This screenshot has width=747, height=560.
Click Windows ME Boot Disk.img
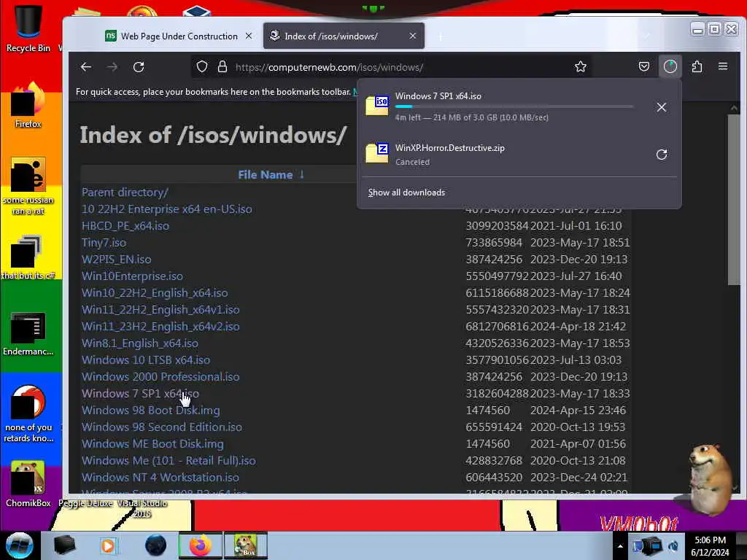click(152, 443)
